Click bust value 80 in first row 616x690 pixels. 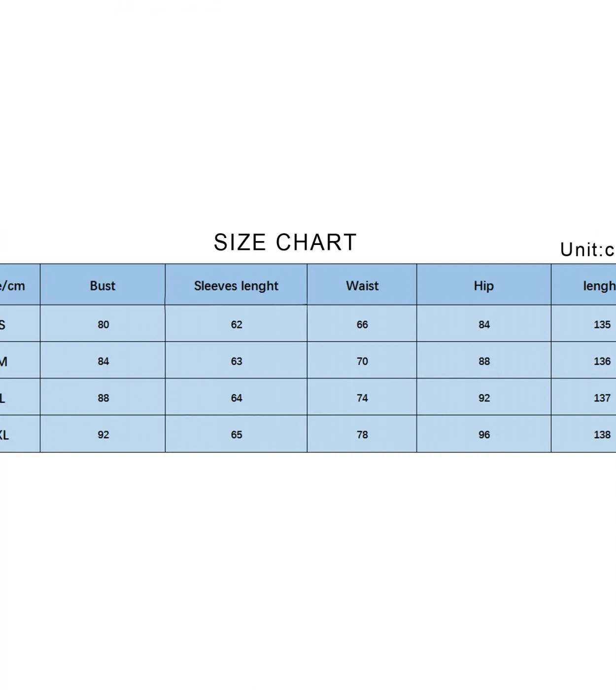[103, 325]
